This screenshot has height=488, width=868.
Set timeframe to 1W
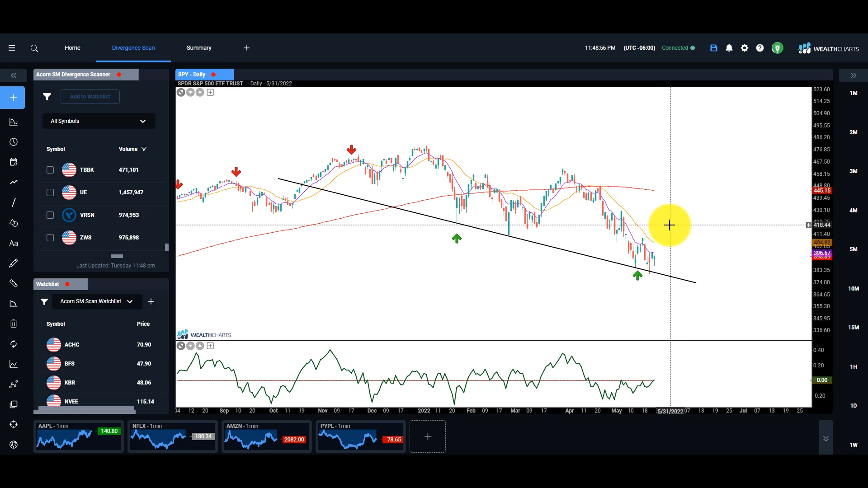tap(854, 445)
